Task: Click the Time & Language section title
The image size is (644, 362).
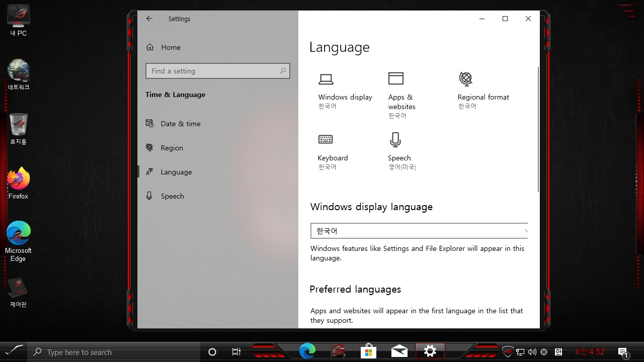Action: coord(176,95)
